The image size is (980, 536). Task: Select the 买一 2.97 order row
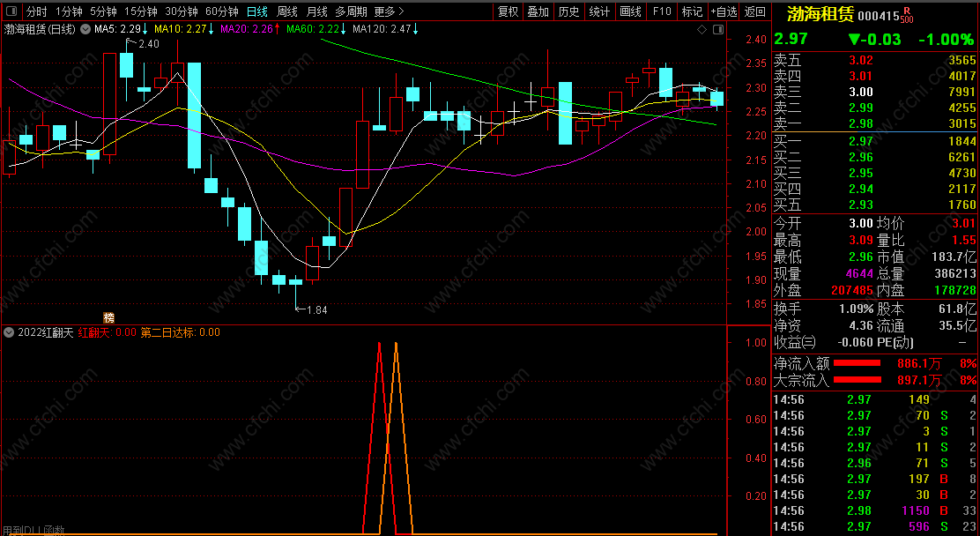(875, 141)
